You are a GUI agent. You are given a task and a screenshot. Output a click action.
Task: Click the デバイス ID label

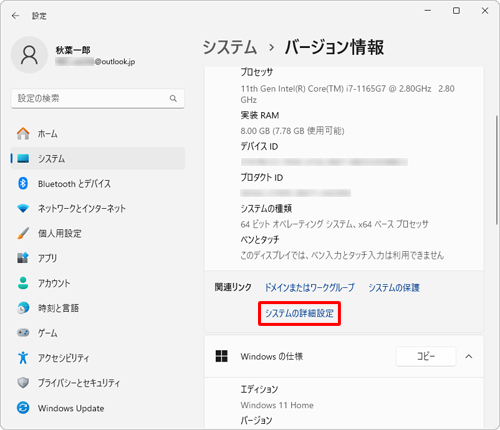pyautogui.click(x=259, y=146)
